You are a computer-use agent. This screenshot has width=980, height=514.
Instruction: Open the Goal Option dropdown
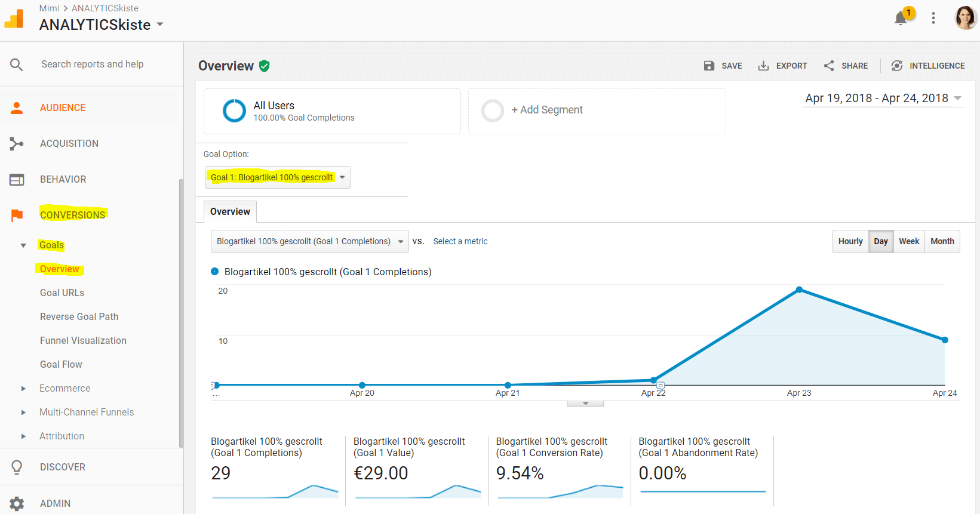[x=278, y=177]
